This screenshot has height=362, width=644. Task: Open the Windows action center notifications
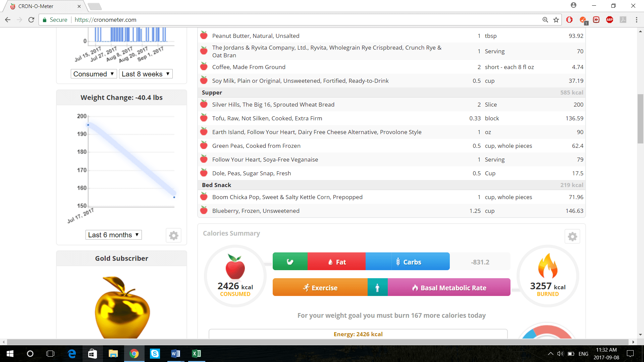630,354
